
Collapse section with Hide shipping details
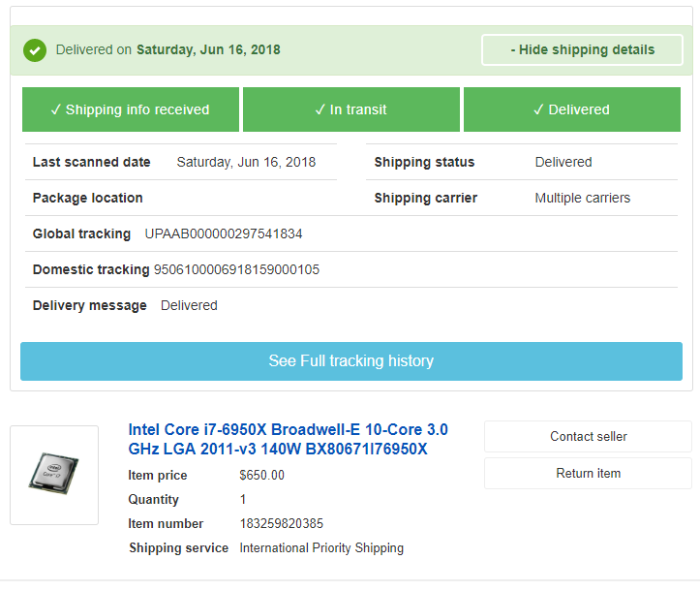(x=582, y=49)
